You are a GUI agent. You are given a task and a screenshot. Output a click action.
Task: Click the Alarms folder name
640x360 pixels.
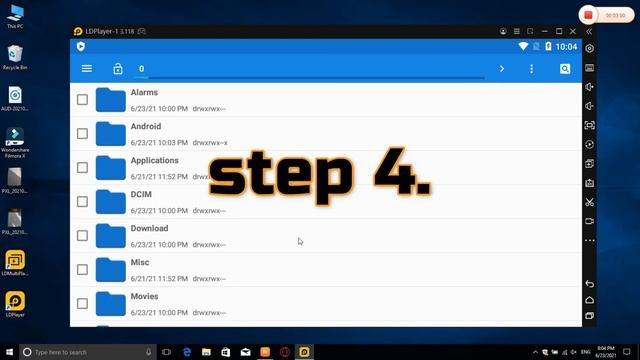[x=144, y=93]
